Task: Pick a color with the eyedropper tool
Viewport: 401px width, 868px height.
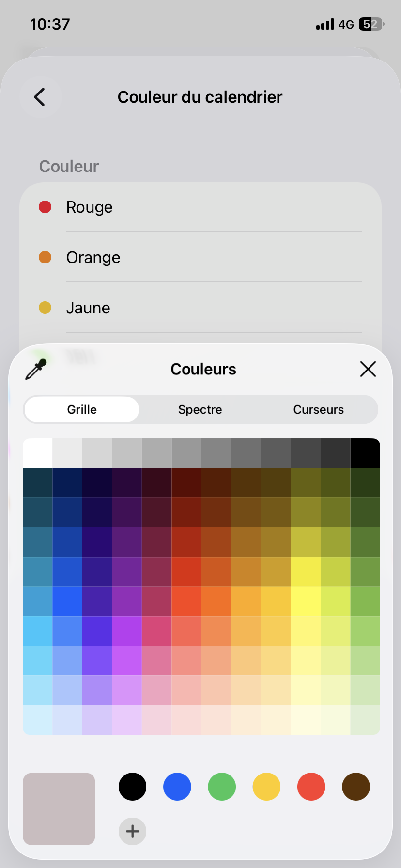Action: click(x=36, y=369)
